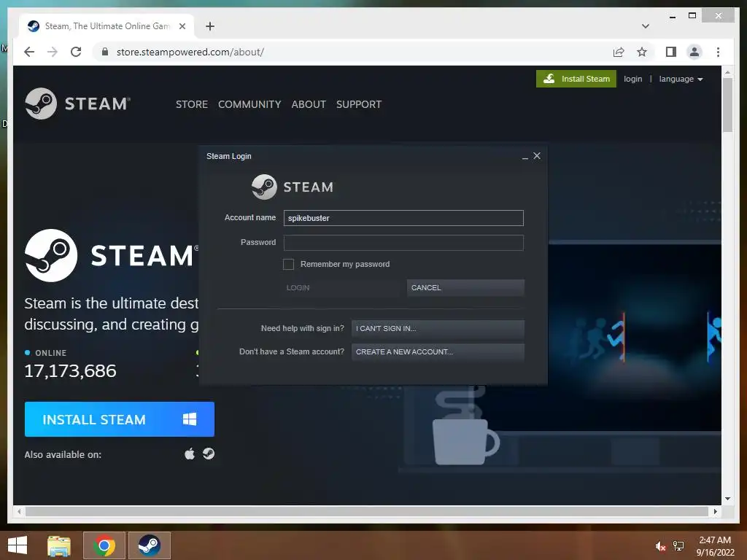Click the browser back arrow

point(29,52)
